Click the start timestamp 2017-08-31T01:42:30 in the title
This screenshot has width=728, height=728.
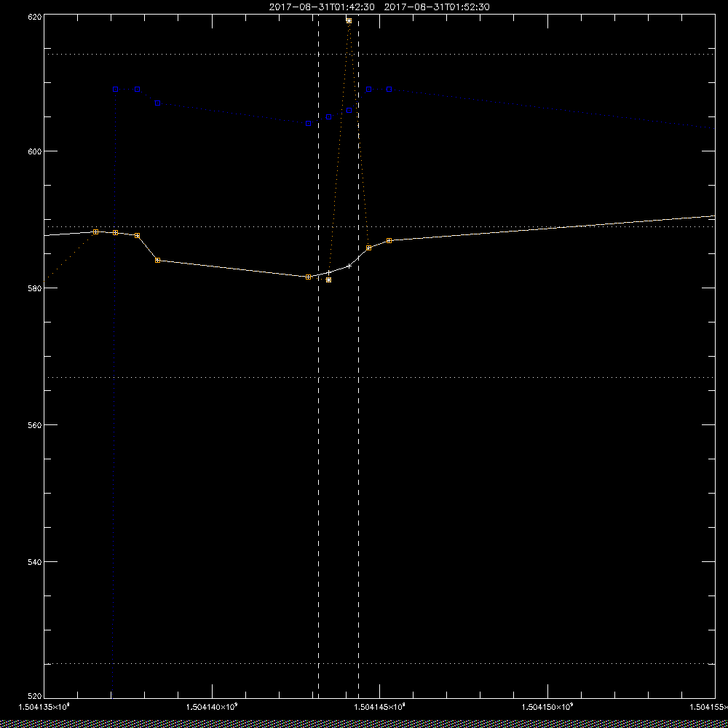pos(322,7)
